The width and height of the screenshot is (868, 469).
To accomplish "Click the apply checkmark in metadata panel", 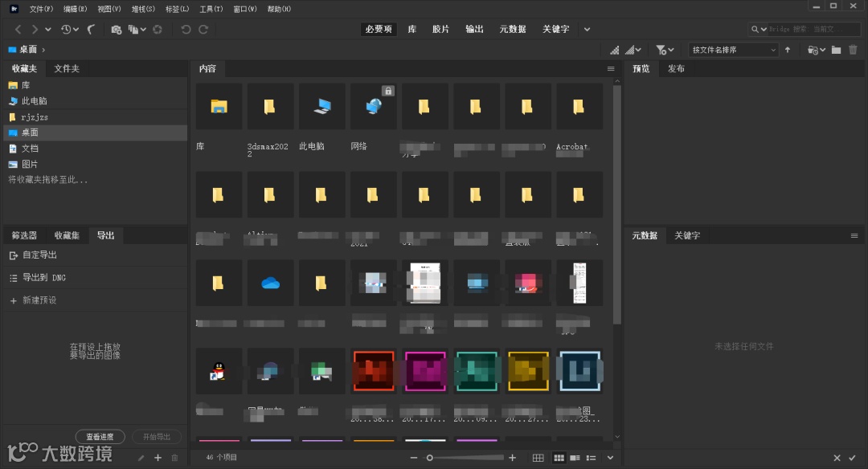I will (x=853, y=458).
